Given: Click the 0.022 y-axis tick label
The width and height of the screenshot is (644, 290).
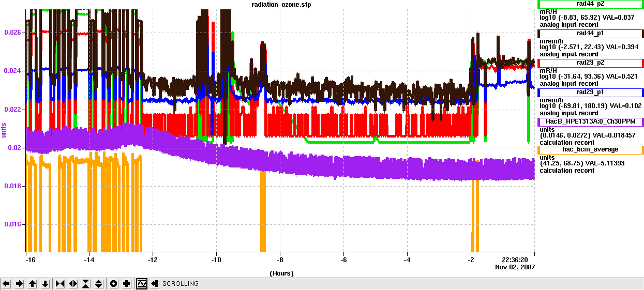Looking at the screenshot, I should point(13,110).
